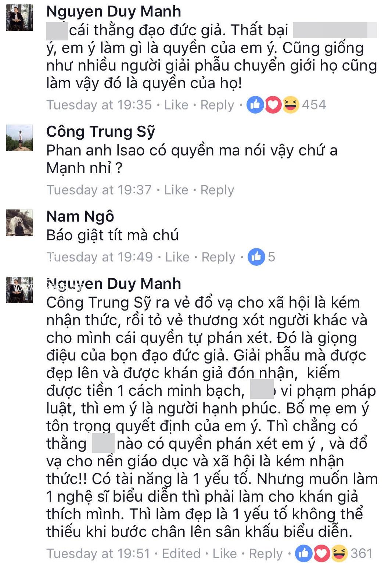View edit history via the Edited link

181,553
